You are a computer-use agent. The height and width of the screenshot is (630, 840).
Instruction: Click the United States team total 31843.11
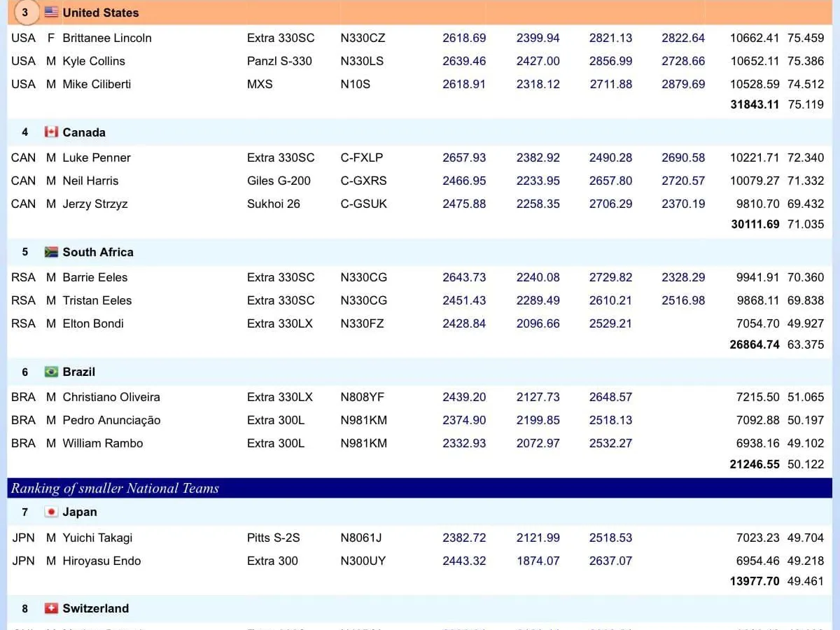(754, 104)
